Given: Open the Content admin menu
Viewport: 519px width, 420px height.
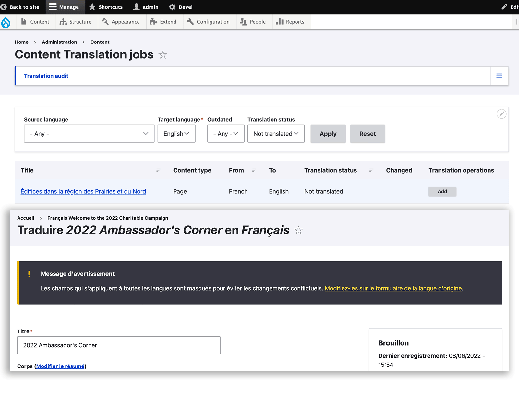Looking at the screenshot, I should pyautogui.click(x=35, y=22).
